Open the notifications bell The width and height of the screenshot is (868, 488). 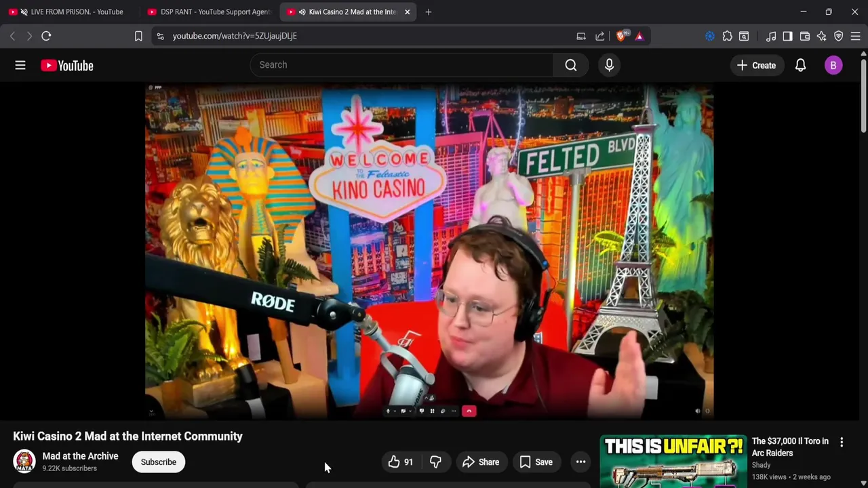point(800,65)
